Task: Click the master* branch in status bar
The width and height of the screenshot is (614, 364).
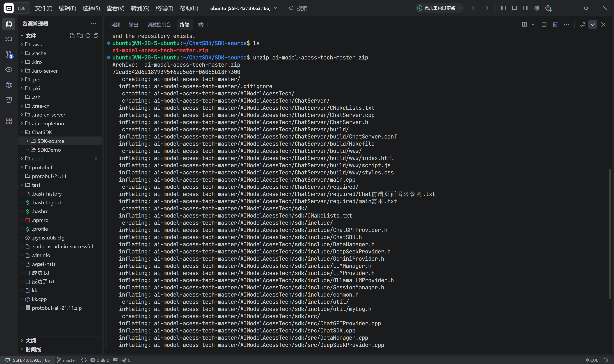Action: click(x=67, y=360)
